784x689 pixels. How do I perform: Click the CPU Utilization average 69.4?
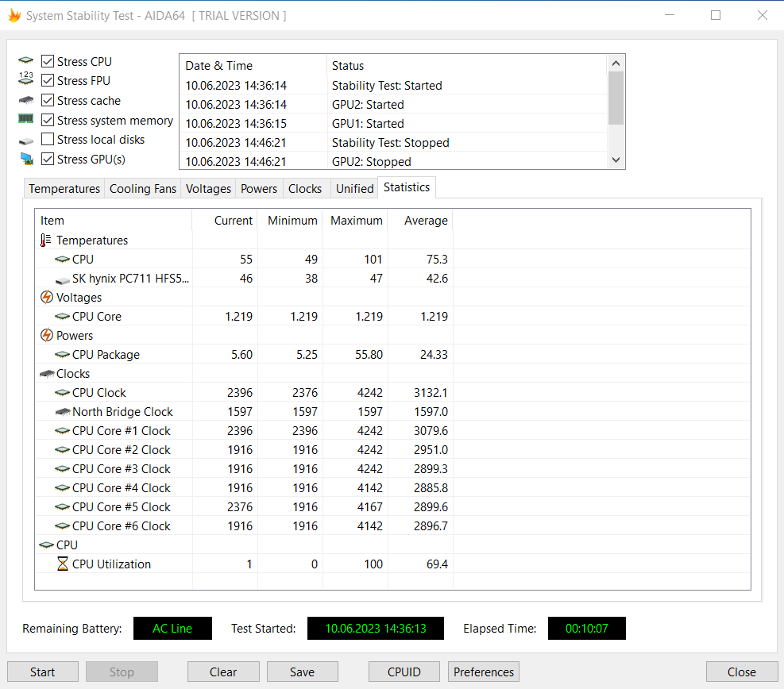point(437,564)
